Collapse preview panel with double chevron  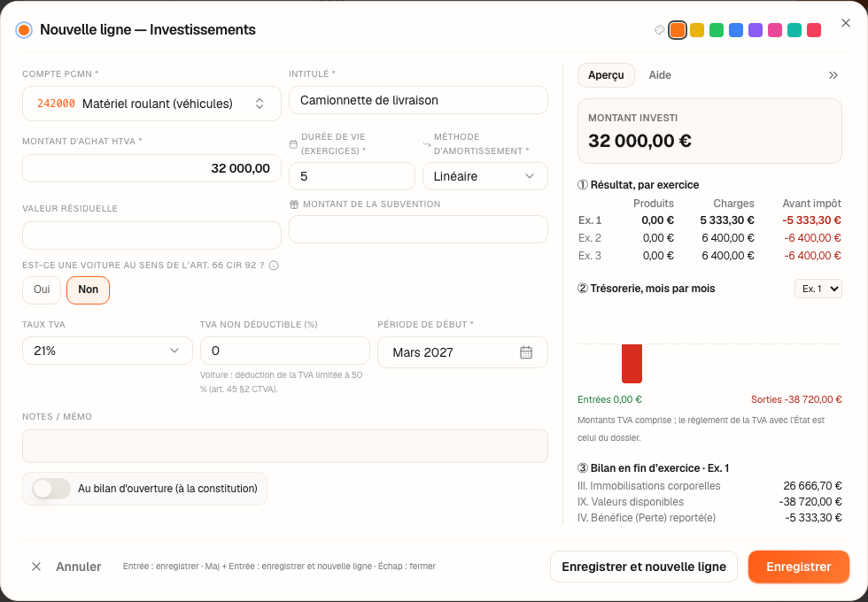tap(833, 75)
